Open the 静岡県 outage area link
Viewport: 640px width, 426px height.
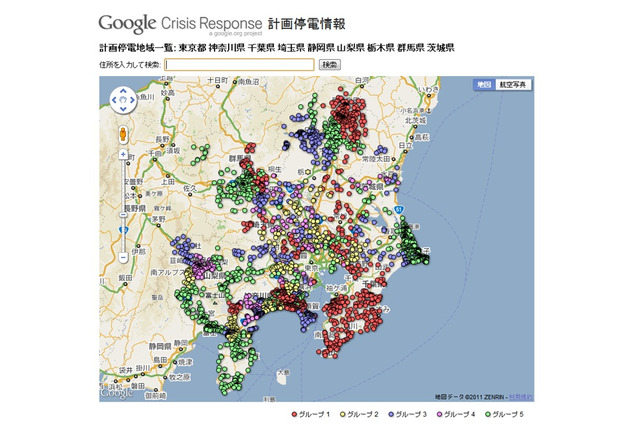click(x=321, y=48)
